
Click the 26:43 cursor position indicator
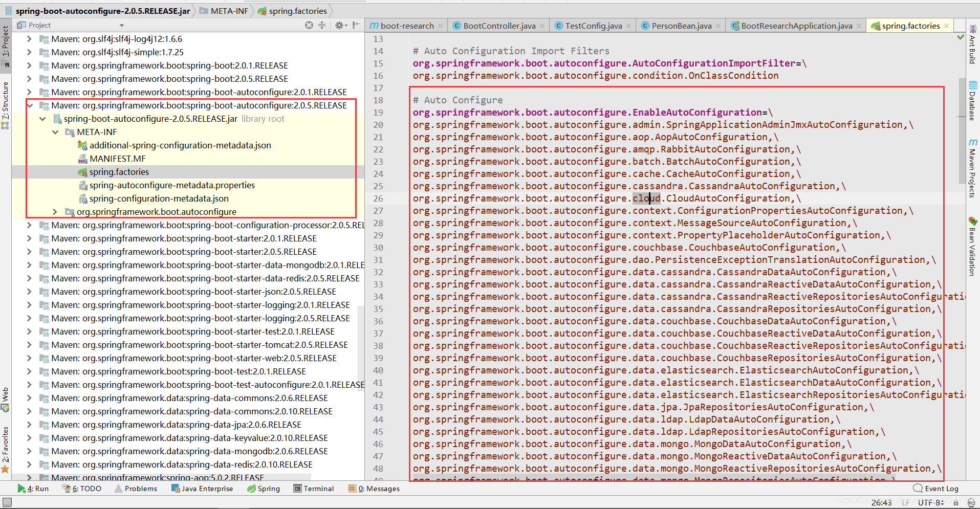(x=881, y=502)
